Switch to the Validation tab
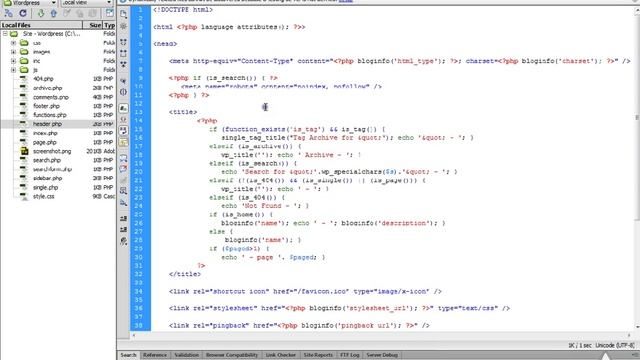The height and width of the screenshot is (360, 640). (x=187, y=355)
